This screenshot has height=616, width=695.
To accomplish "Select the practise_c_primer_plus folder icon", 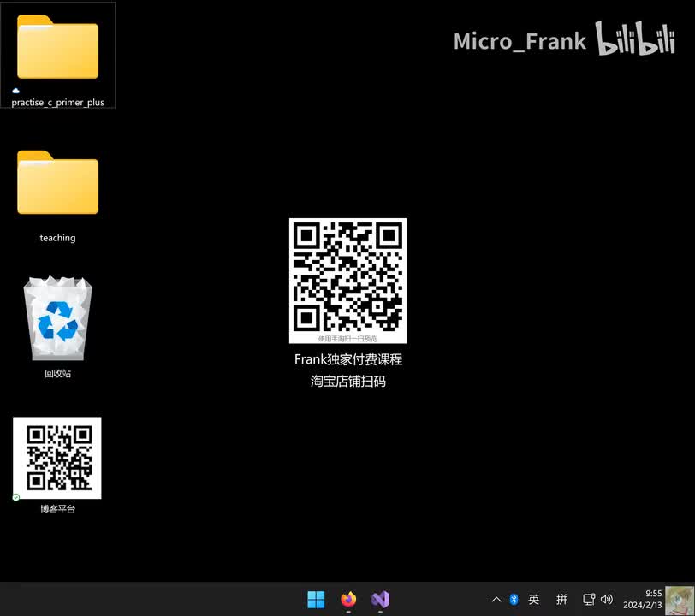I will click(x=57, y=47).
